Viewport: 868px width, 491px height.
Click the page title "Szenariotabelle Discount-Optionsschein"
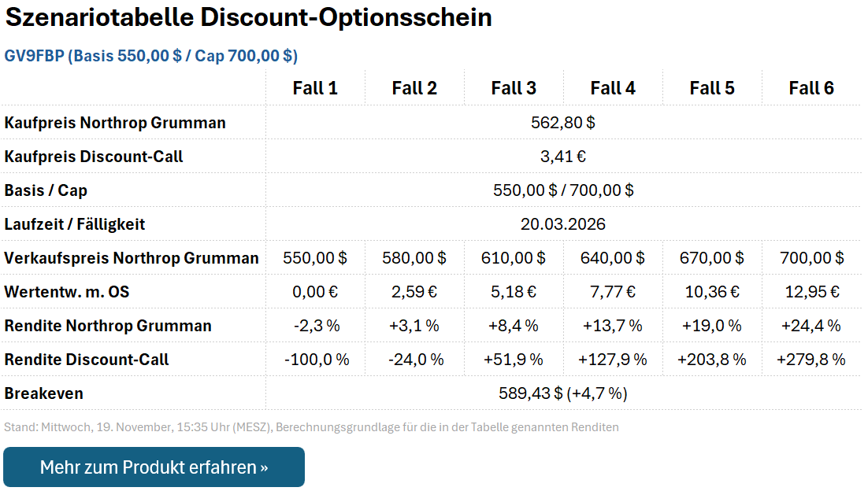pyautogui.click(x=248, y=17)
